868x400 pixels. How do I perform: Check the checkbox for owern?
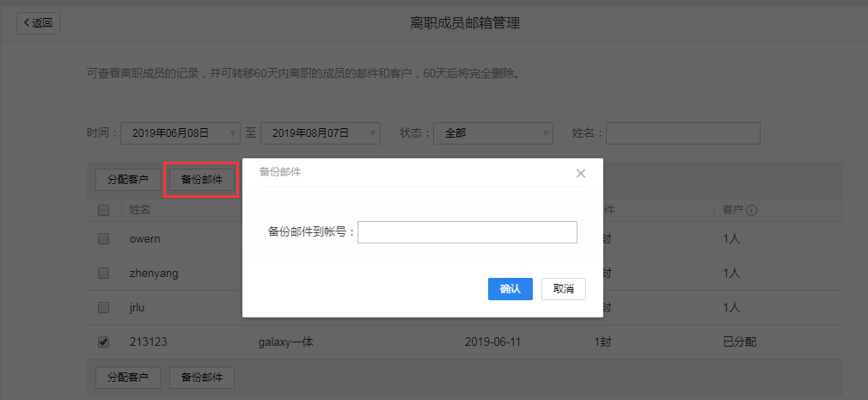(104, 238)
